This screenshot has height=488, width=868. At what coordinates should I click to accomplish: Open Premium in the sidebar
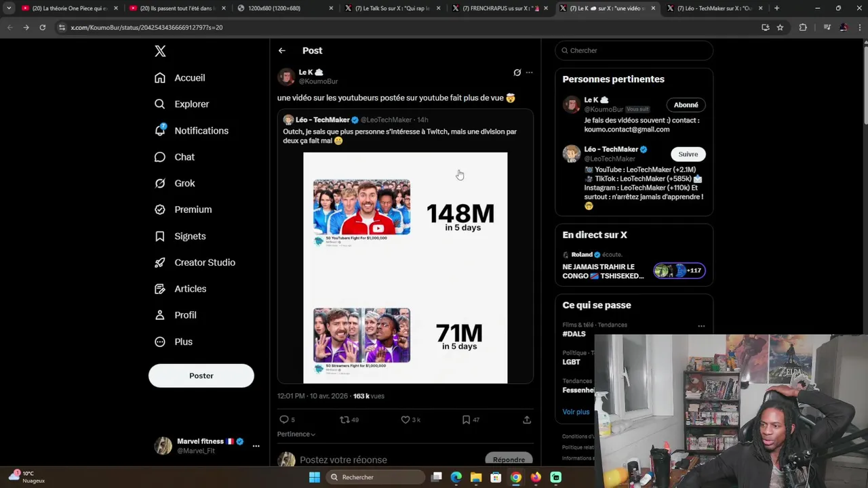pos(183,210)
